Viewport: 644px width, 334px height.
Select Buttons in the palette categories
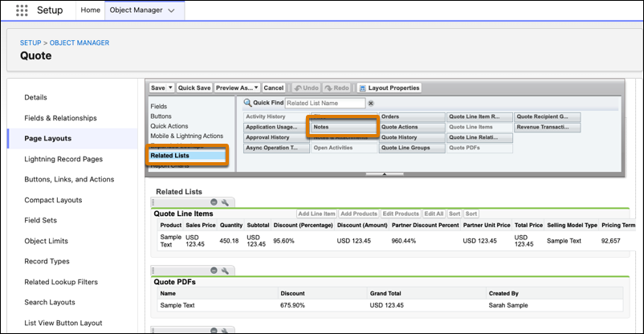(x=161, y=116)
